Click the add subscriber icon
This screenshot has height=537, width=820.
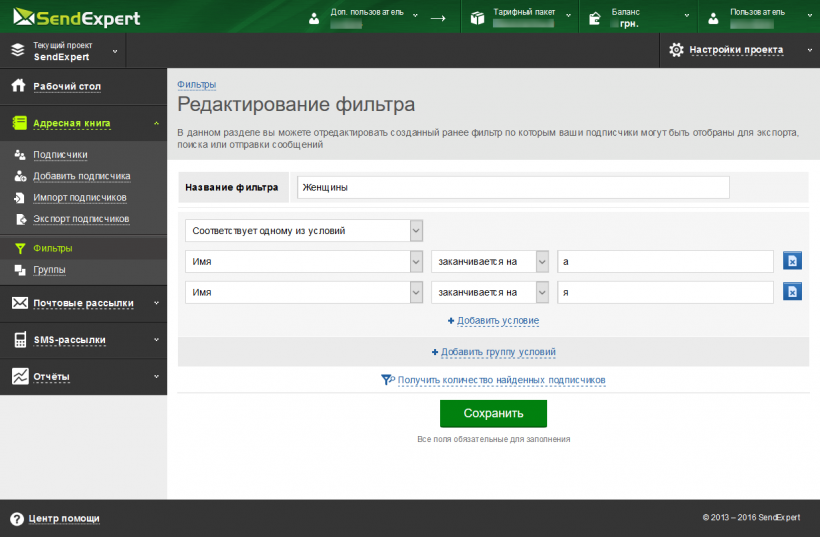click(x=20, y=176)
